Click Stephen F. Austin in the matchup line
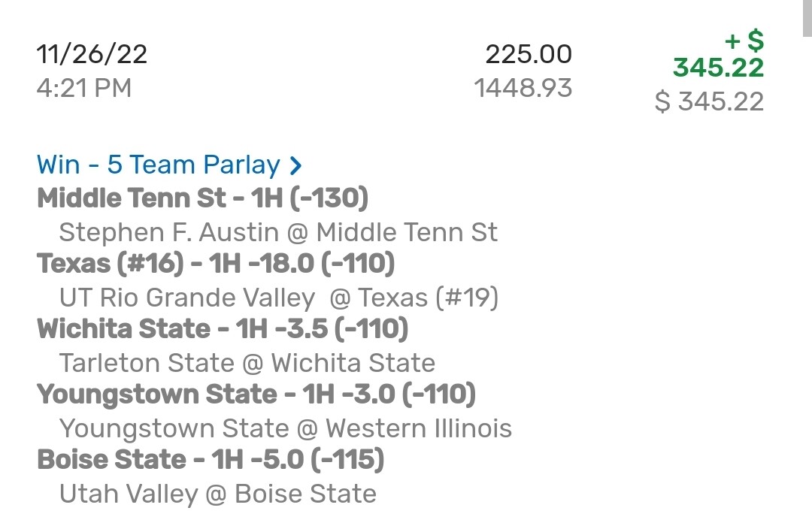The image size is (812, 532). 168,232
